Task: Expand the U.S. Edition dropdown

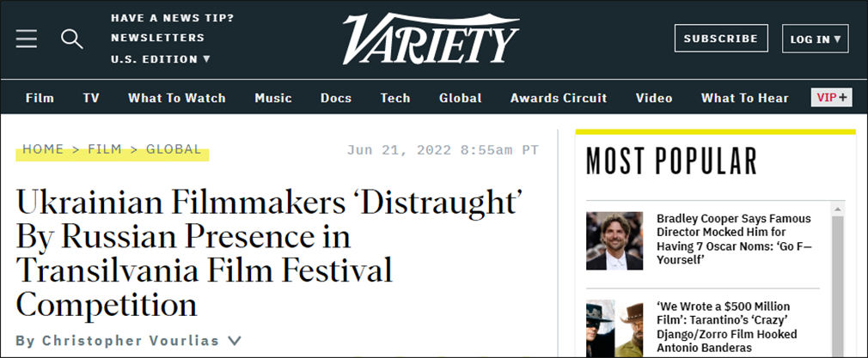Action: (161, 59)
